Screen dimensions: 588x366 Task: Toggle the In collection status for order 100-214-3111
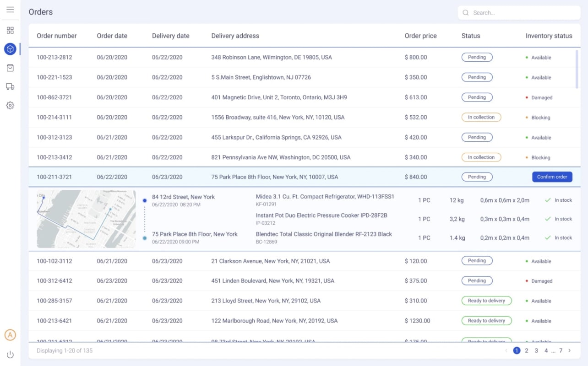(x=481, y=117)
